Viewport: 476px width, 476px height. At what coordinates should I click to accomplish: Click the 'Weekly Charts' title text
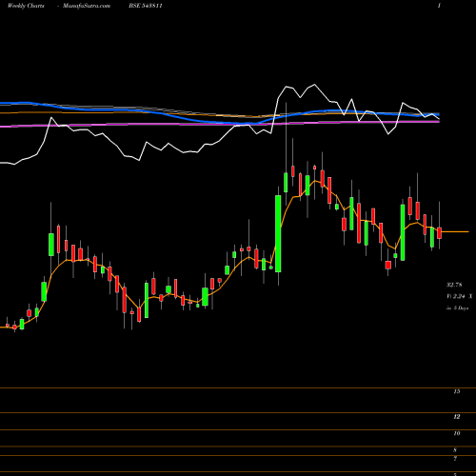point(26,6)
